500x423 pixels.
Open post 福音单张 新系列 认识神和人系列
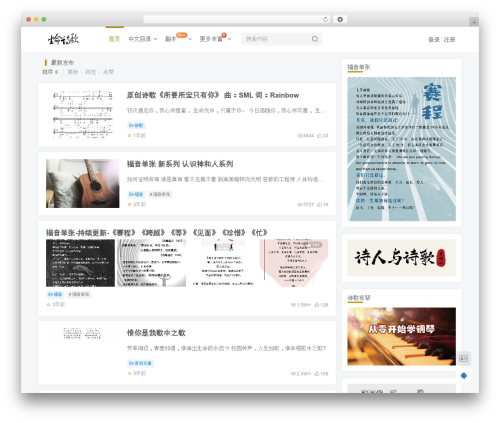tap(180, 164)
